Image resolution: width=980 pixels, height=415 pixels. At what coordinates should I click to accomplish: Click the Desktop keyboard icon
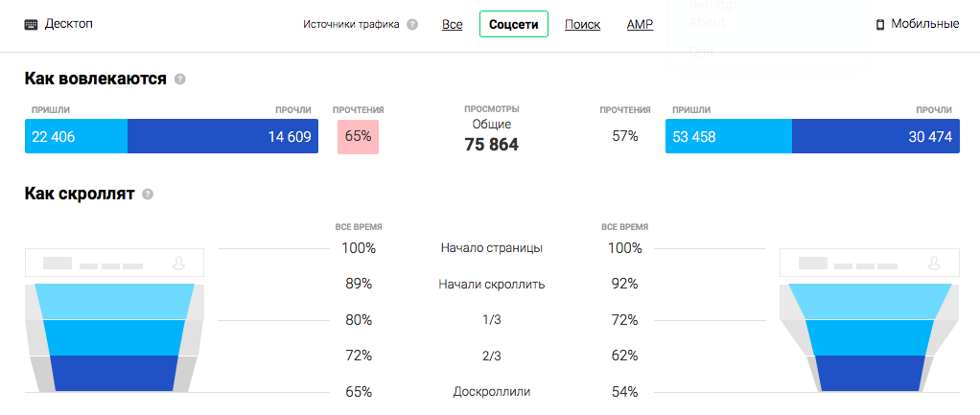point(31,24)
